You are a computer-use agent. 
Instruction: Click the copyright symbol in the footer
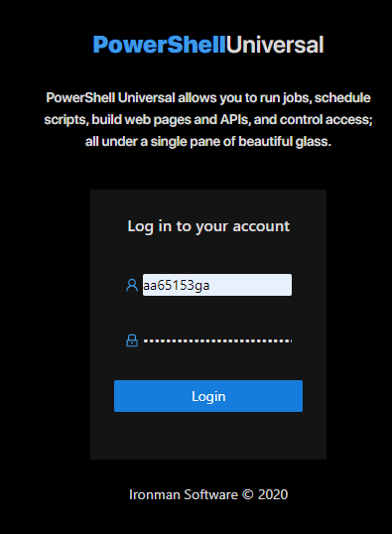(247, 494)
